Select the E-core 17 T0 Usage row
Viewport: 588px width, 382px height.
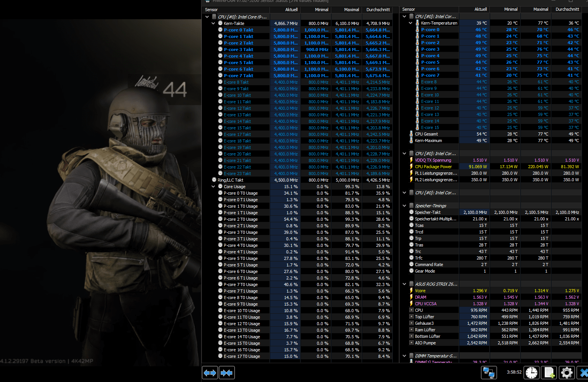(297, 356)
